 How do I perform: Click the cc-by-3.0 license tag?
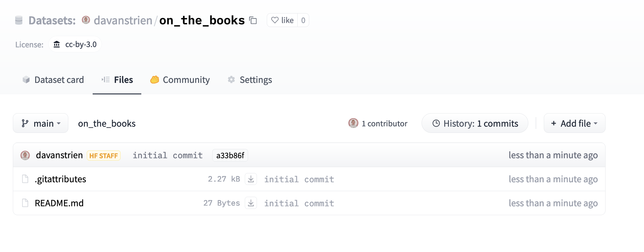pyautogui.click(x=75, y=44)
